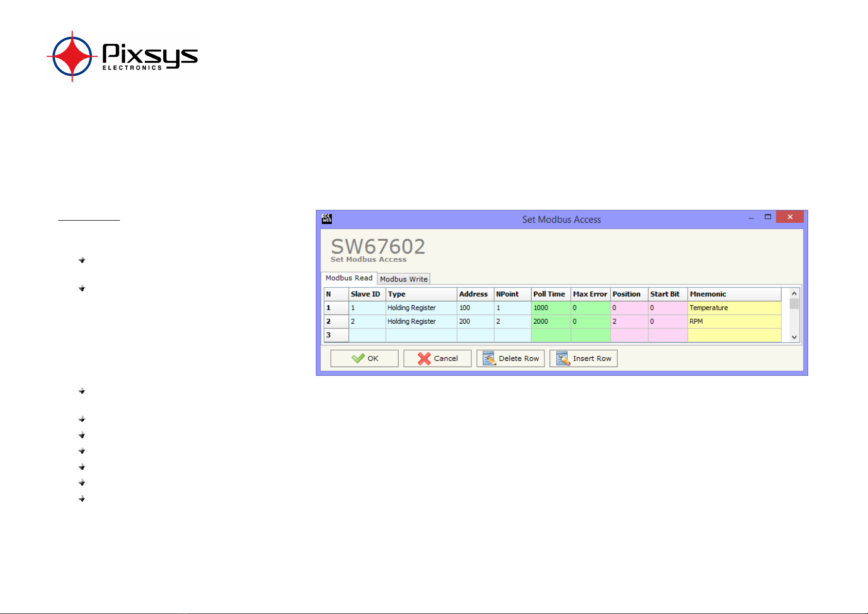Maximize the Set Modbus Access window
The height and width of the screenshot is (614, 868).
(x=768, y=217)
